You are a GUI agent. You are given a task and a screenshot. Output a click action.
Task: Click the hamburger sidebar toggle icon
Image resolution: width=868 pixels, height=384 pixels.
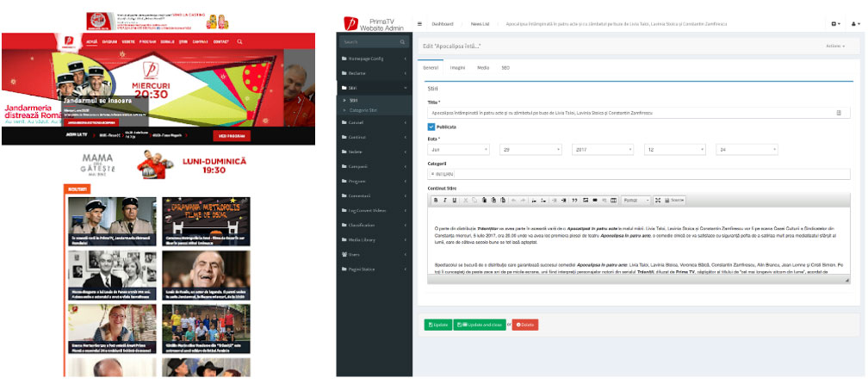419,24
